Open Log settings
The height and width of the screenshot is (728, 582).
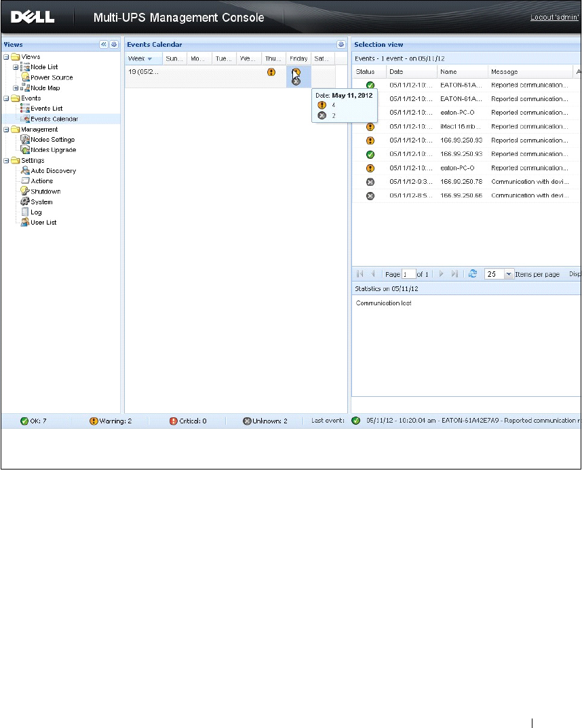pyautogui.click(x=36, y=212)
